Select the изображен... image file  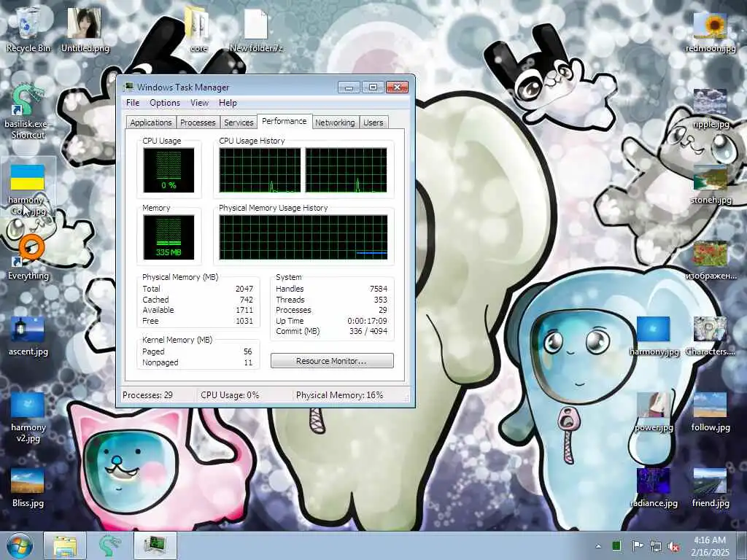pos(711,260)
